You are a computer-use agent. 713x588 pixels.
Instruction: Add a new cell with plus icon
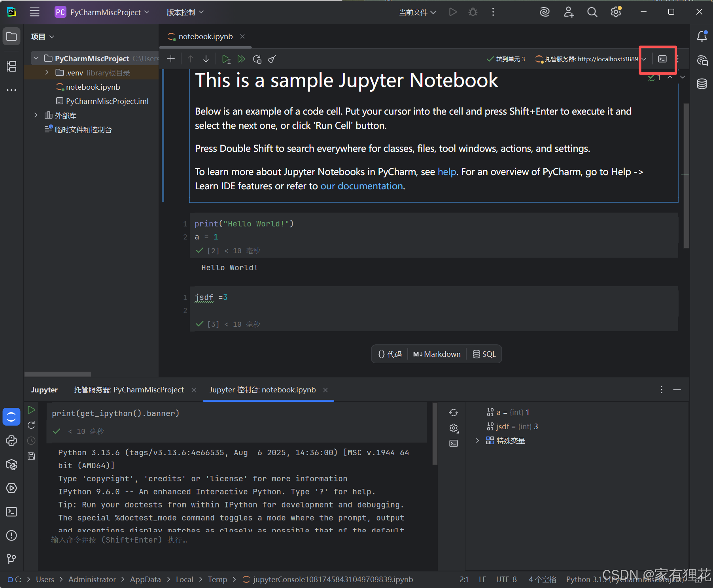(171, 59)
